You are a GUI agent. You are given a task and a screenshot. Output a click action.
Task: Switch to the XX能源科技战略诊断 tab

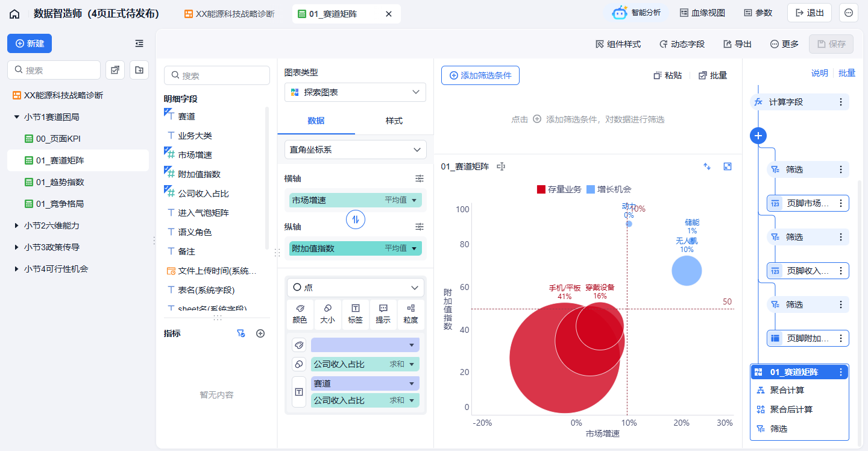[230, 13]
